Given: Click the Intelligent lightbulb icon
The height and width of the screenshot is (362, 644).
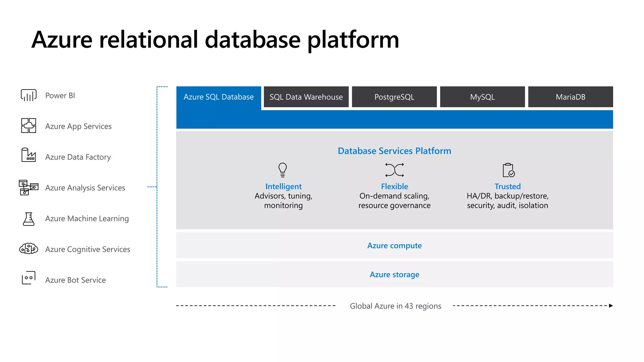Looking at the screenshot, I should (283, 170).
